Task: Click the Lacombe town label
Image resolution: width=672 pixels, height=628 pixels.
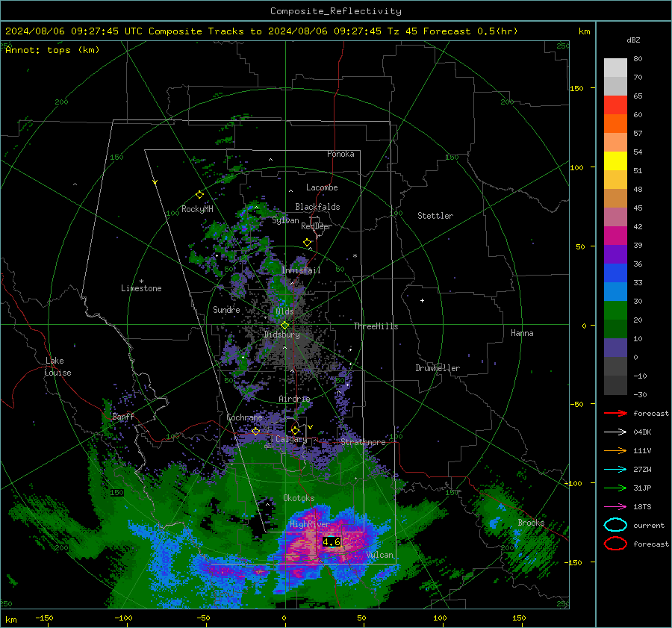Action: pyautogui.click(x=322, y=187)
